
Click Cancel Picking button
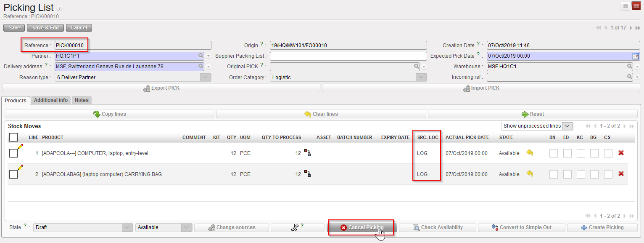click(361, 227)
